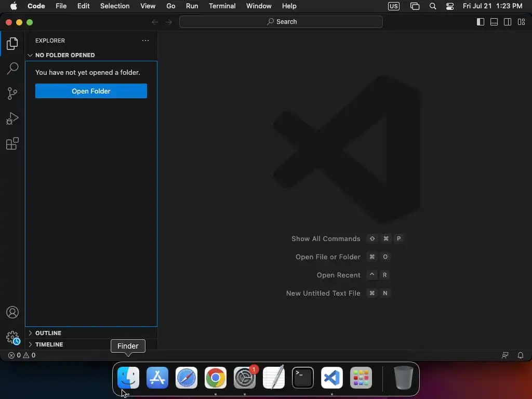This screenshot has height=399, width=532.
Task: Open the Code application menu
Action: [36, 6]
